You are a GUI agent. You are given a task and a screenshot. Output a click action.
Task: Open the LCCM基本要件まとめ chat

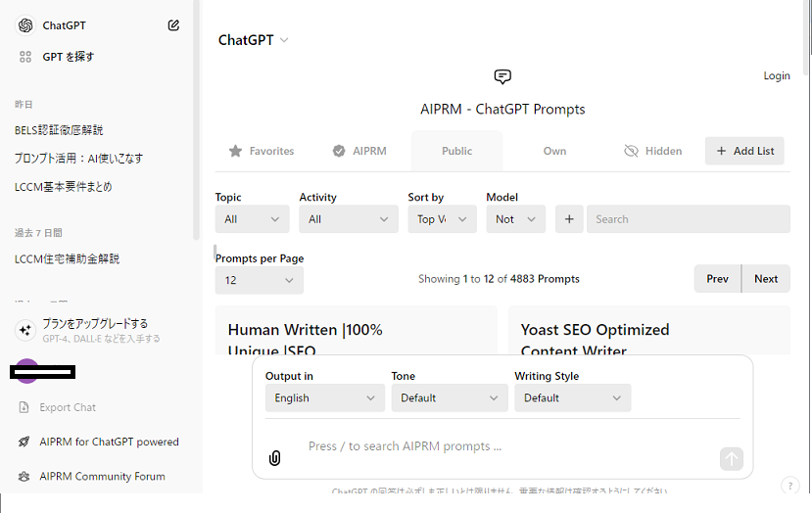[64, 187]
